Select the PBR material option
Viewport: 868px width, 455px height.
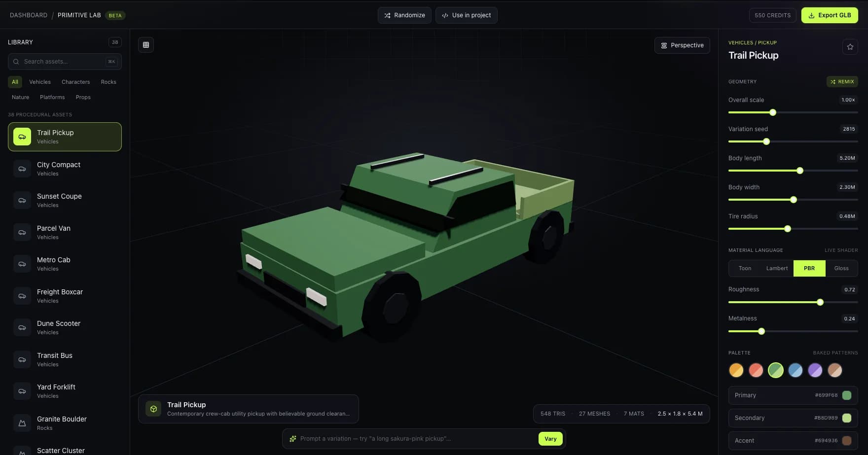809,268
